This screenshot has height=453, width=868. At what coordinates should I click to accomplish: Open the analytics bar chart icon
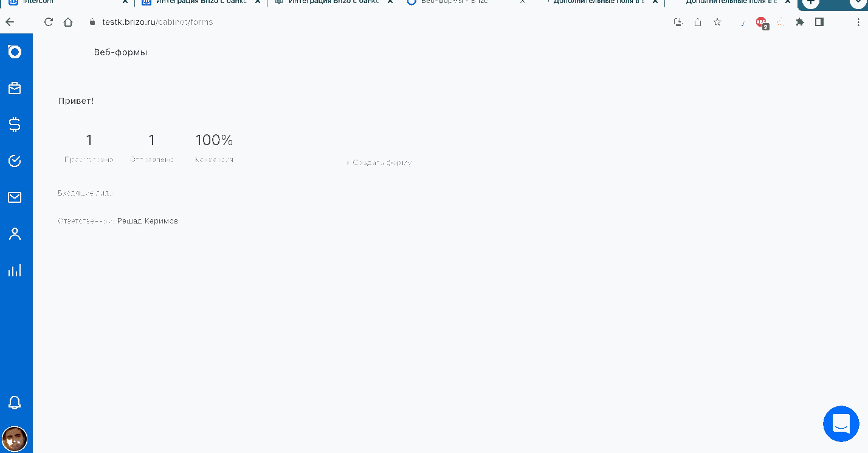pos(15,270)
